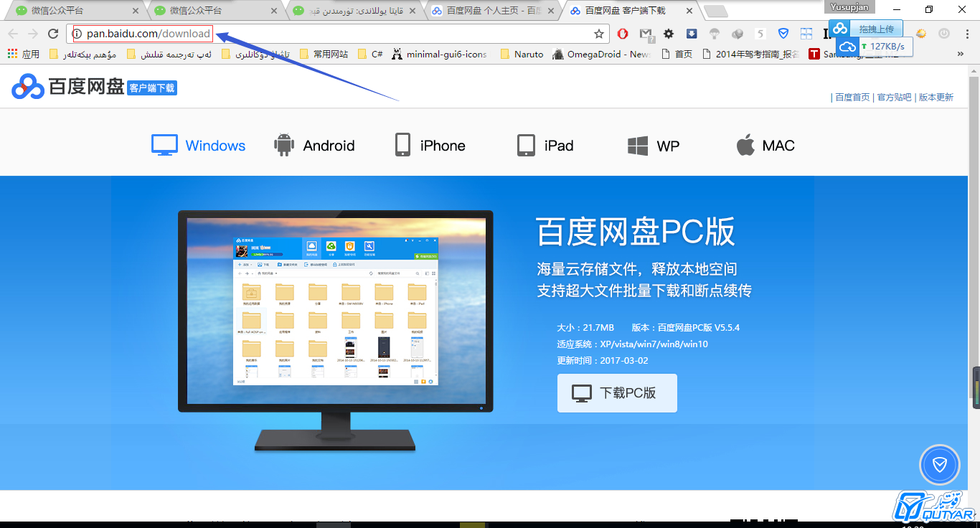Screen dimensions: 980x528
Task: Open the مۇھىم بىكەتلەر bookmarks folder
Action: point(83,54)
